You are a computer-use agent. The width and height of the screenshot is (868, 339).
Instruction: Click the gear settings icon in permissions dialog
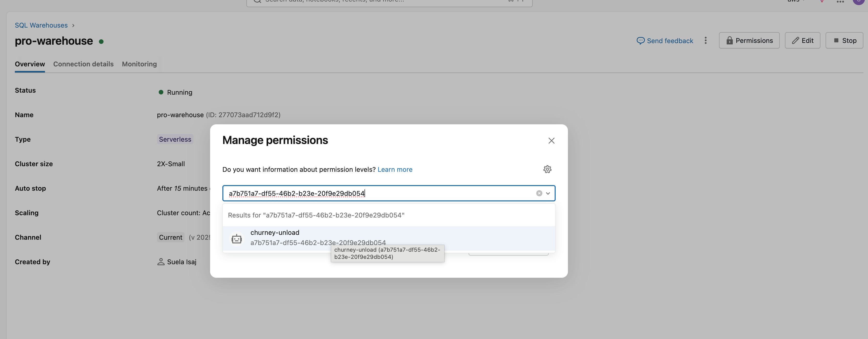[547, 169]
